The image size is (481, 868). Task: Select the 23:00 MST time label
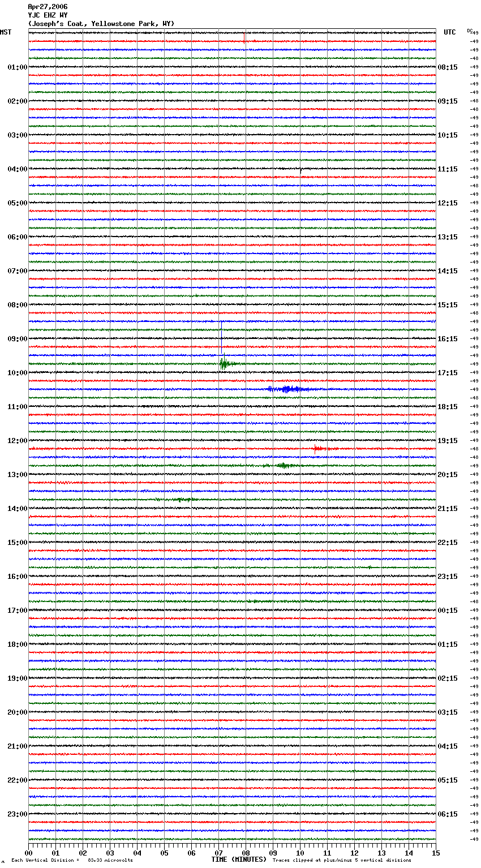point(18,814)
